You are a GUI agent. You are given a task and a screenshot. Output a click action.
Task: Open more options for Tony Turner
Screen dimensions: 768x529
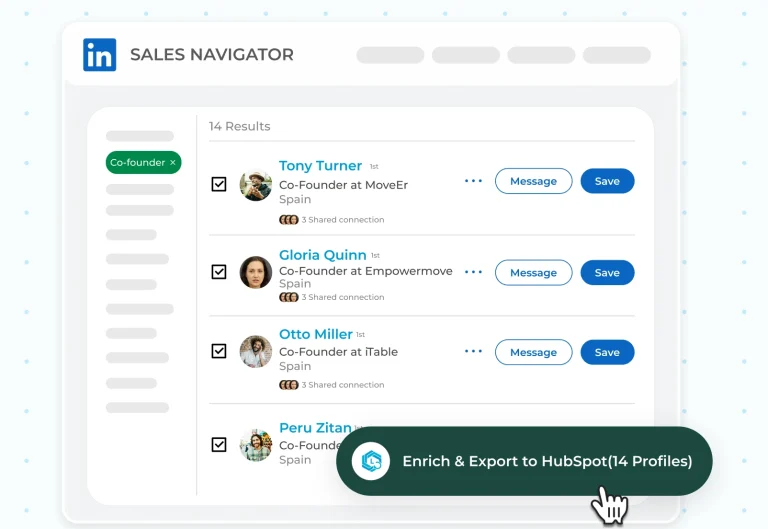473,181
